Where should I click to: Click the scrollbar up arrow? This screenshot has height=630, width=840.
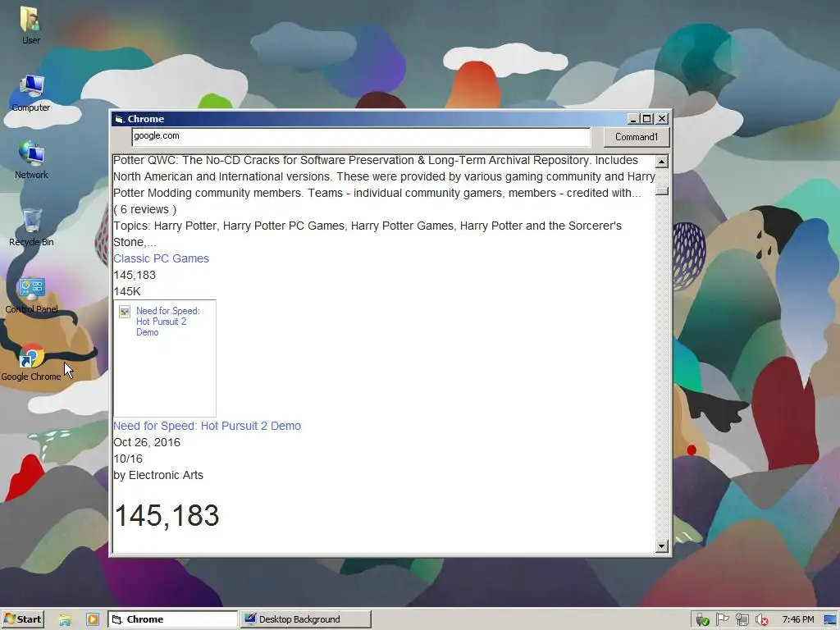[662, 162]
